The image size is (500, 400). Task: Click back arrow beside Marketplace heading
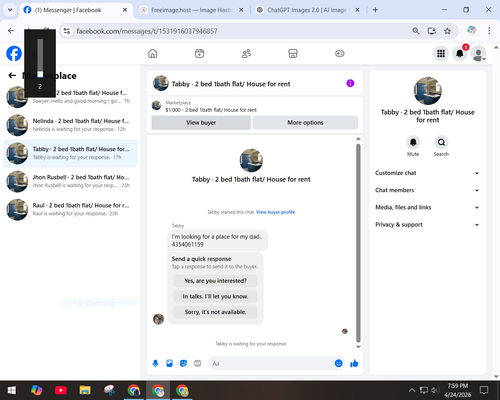(x=12, y=76)
